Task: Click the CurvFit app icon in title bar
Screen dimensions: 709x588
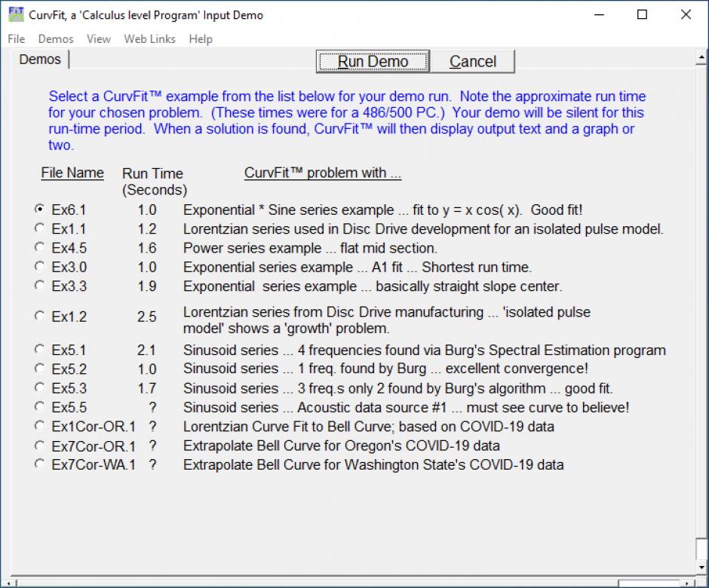Action: click(x=16, y=14)
